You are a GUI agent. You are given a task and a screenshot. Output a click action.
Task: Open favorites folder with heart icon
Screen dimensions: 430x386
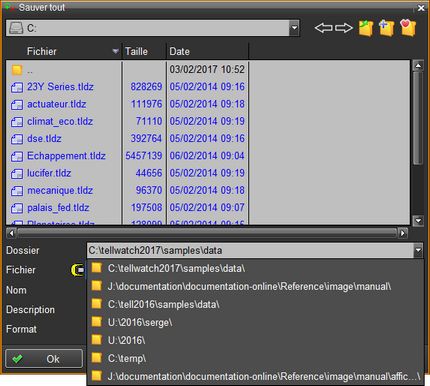408,28
